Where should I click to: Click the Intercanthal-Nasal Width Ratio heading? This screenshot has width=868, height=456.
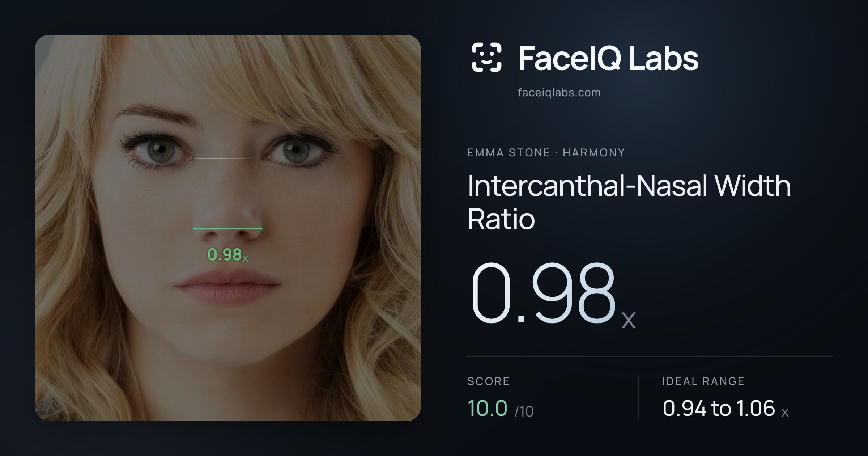pos(629,202)
